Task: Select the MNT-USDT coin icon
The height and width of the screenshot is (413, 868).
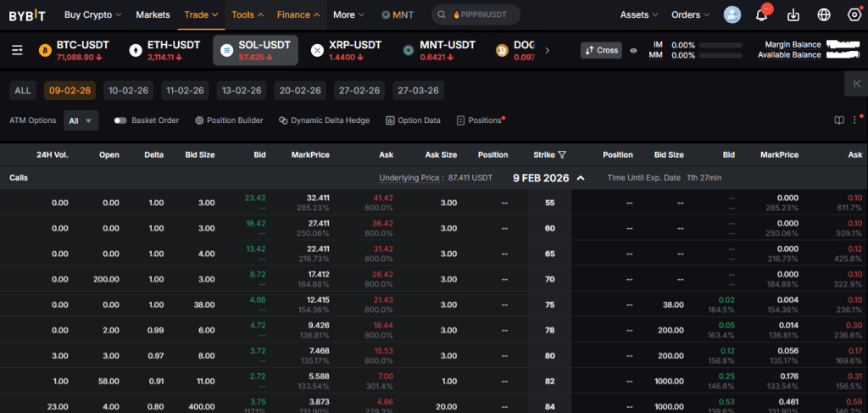Action: pos(408,50)
